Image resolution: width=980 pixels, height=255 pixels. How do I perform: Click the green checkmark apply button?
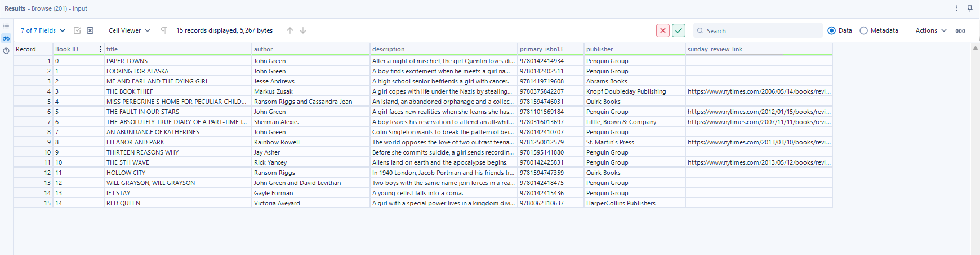pos(679,30)
